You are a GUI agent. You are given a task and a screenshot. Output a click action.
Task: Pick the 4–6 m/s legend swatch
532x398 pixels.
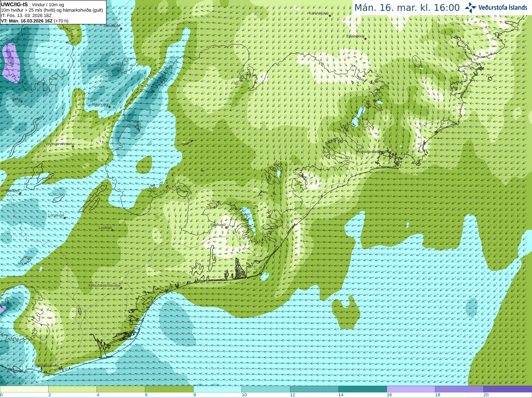click(x=121, y=389)
